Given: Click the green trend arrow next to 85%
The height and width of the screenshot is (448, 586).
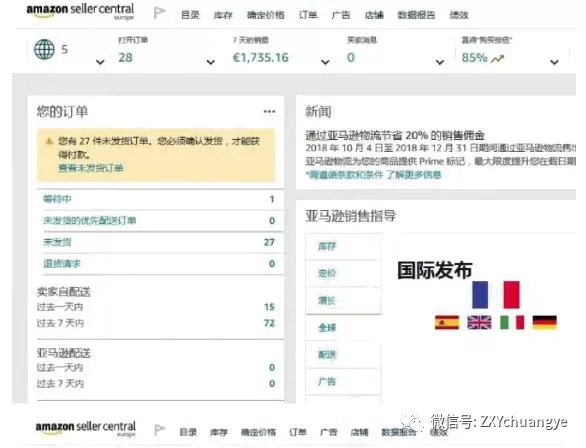Looking at the screenshot, I should tap(497, 58).
